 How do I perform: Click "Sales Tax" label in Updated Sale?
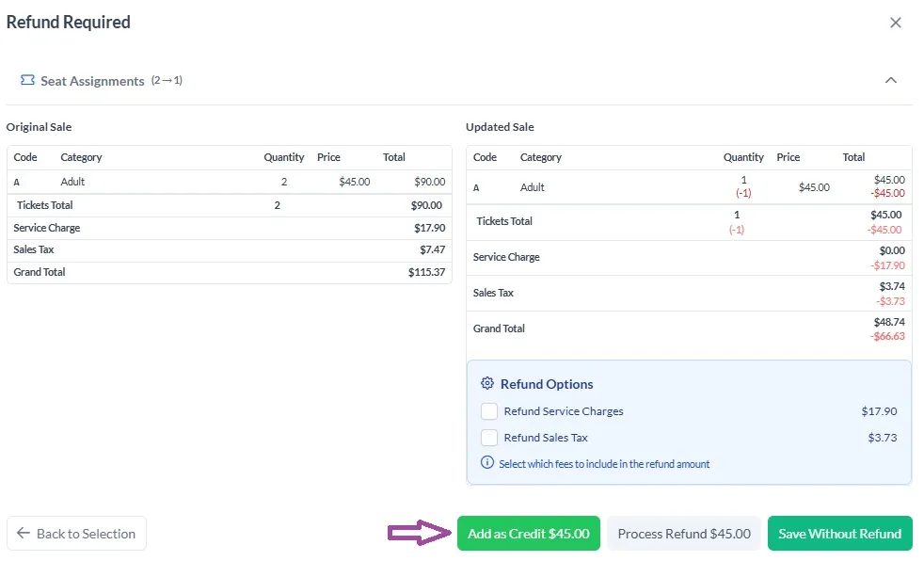[x=493, y=293]
